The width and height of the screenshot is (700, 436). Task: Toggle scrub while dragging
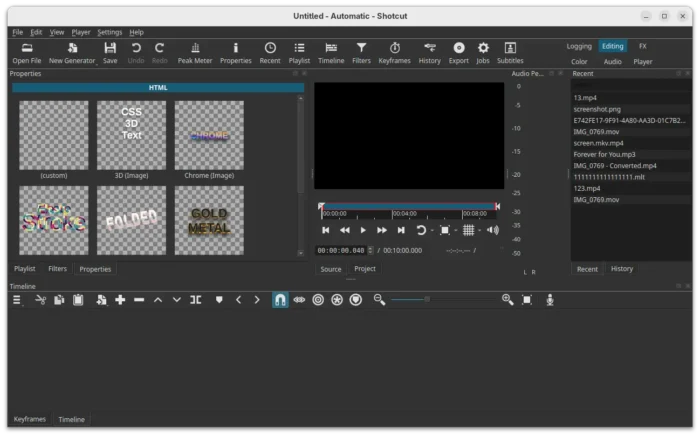[x=299, y=300]
